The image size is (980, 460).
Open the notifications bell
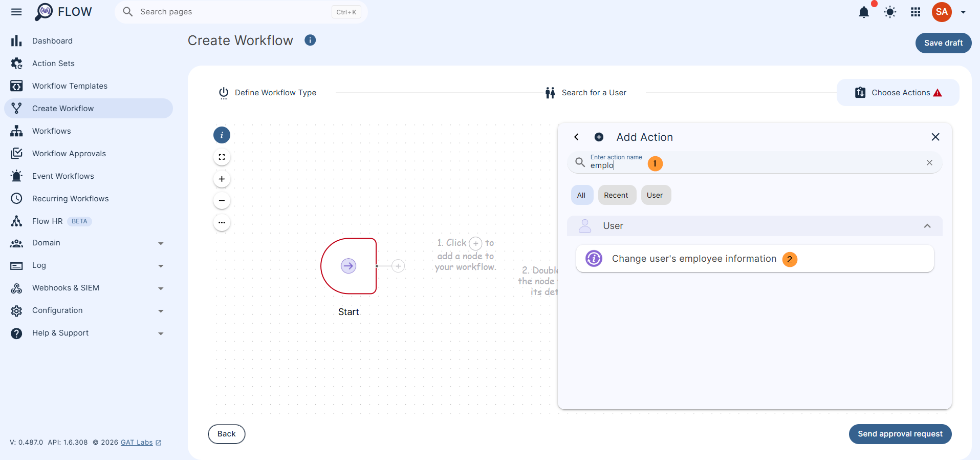point(864,12)
